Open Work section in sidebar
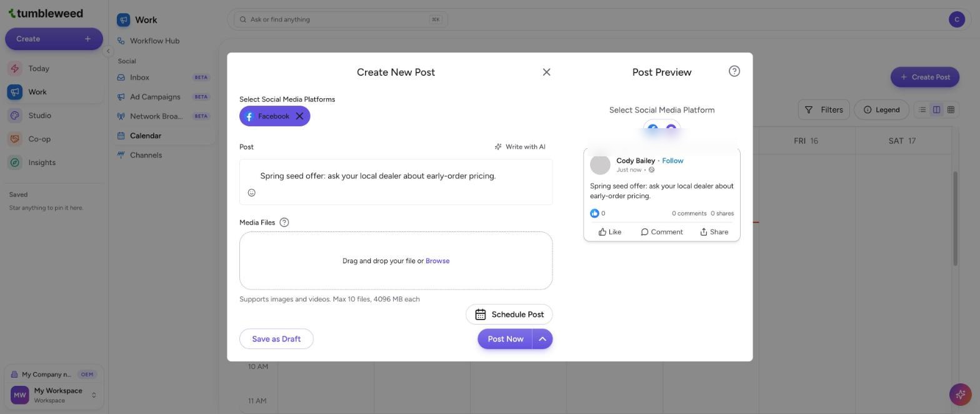The width and height of the screenshot is (980, 414). 54,92
